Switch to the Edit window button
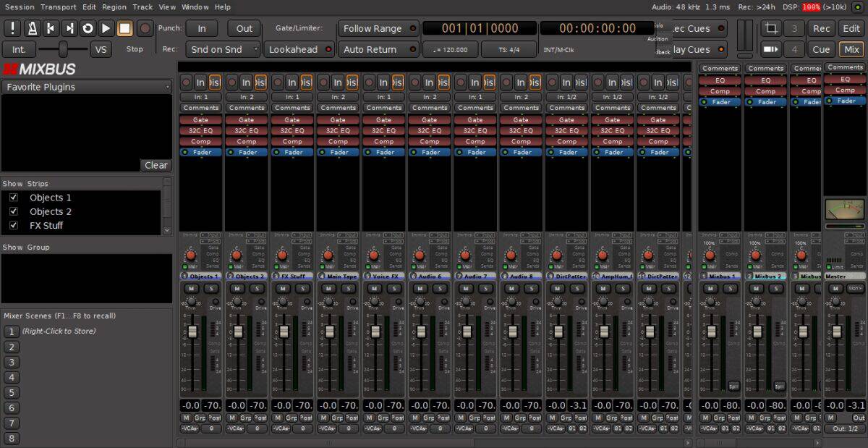Image resolution: width=868 pixels, height=448 pixels. pyautogui.click(x=851, y=28)
